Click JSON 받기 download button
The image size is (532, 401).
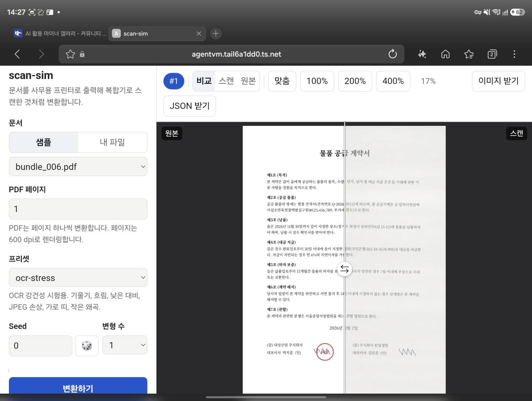[190, 106]
